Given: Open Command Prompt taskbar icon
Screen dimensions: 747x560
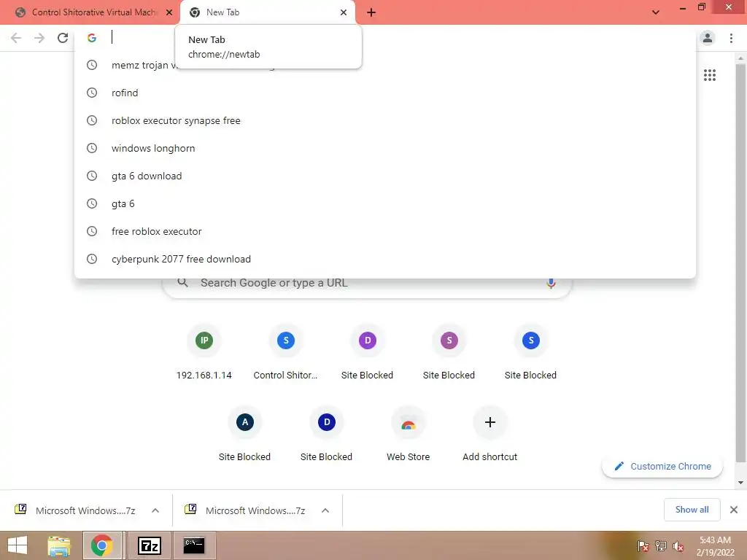Looking at the screenshot, I should tap(194, 545).
